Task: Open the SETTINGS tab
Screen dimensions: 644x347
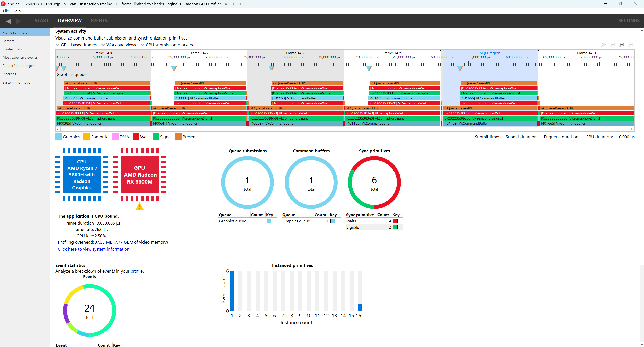Action: 629,21
